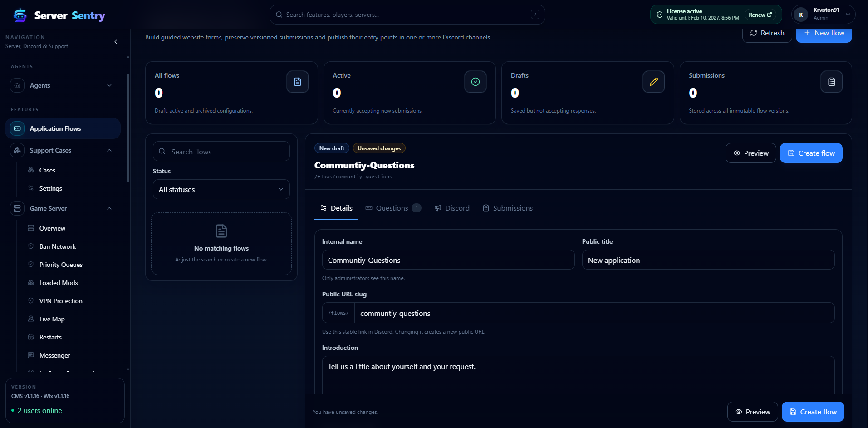Click the Submissions card clipboard icon
The width and height of the screenshot is (868, 428).
pos(832,82)
